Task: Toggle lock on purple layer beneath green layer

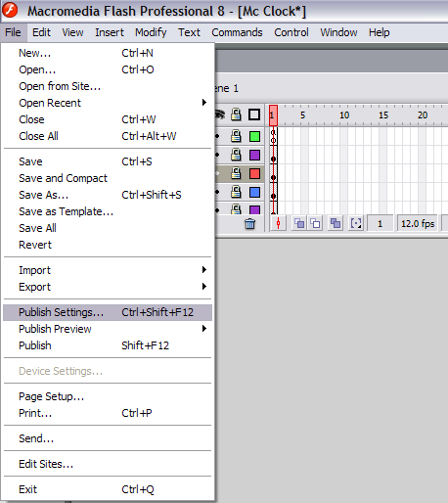Action: 236,155
